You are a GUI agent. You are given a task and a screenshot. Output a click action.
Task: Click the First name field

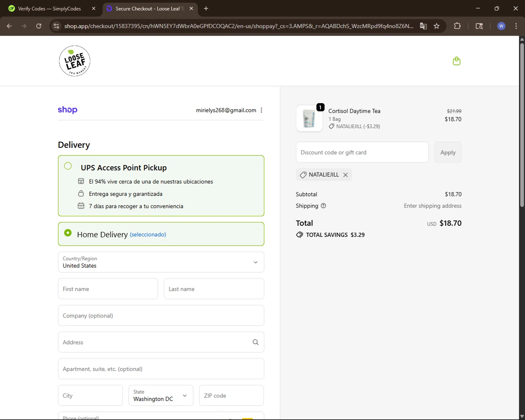tap(108, 289)
